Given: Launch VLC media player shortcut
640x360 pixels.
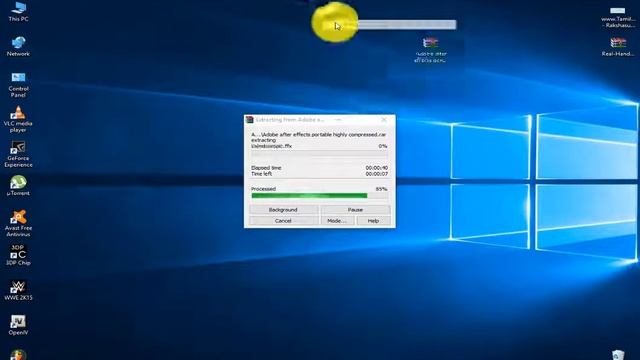Looking at the screenshot, I should point(18,119).
